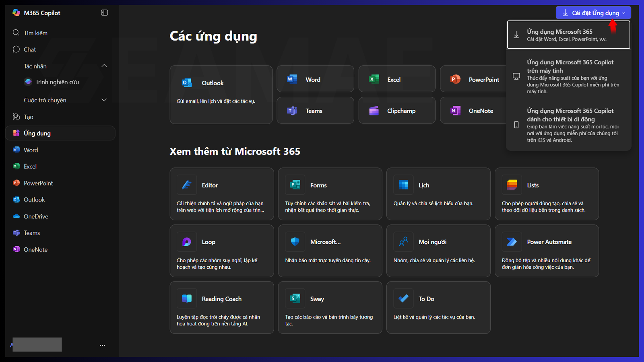Viewport: 644px width, 362px height.
Task: Open Word from the sidebar
Action: 60,150
